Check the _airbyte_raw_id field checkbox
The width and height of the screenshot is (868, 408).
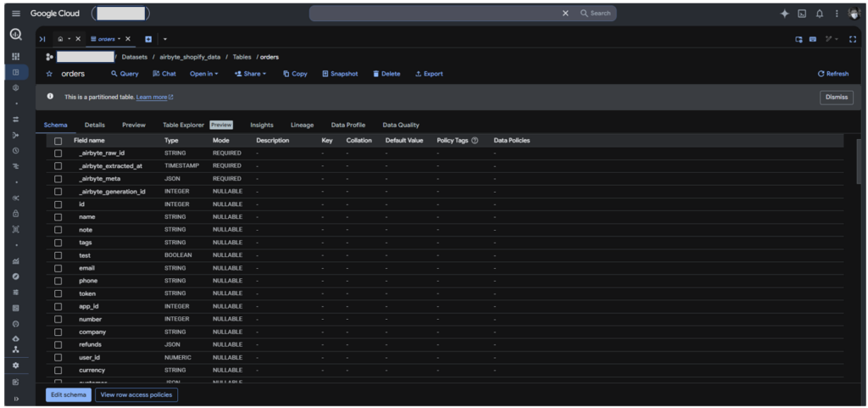58,153
